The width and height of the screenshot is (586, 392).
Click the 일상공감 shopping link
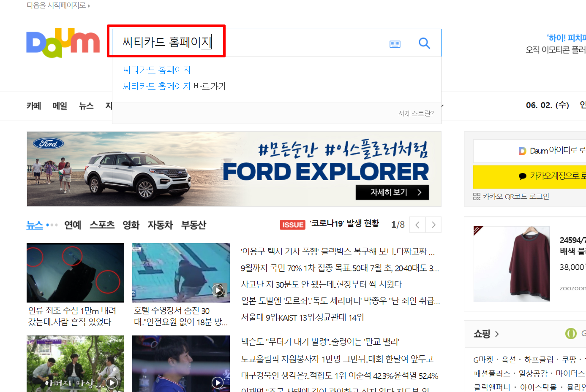[x=533, y=374]
